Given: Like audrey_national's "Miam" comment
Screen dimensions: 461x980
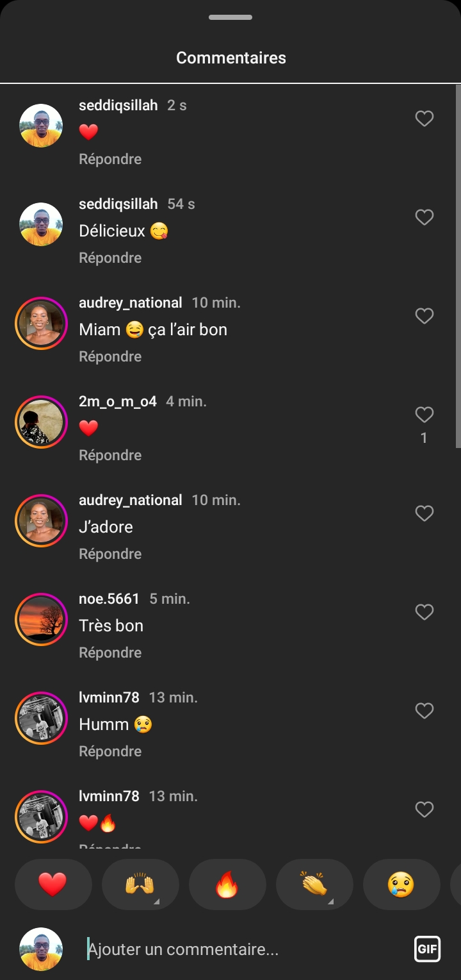Looking at the screenshot, I should click(425, 316).
